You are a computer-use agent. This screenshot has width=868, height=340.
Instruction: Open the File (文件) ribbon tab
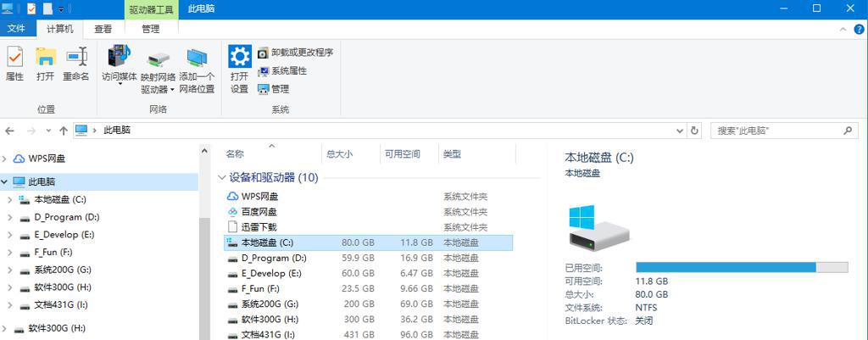point(16,28)
